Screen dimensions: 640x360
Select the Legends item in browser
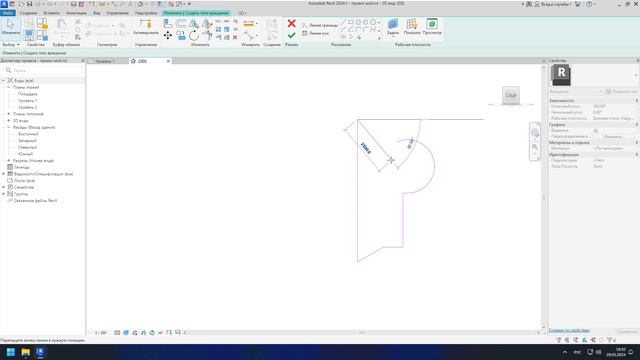click(x=22, y=167)
